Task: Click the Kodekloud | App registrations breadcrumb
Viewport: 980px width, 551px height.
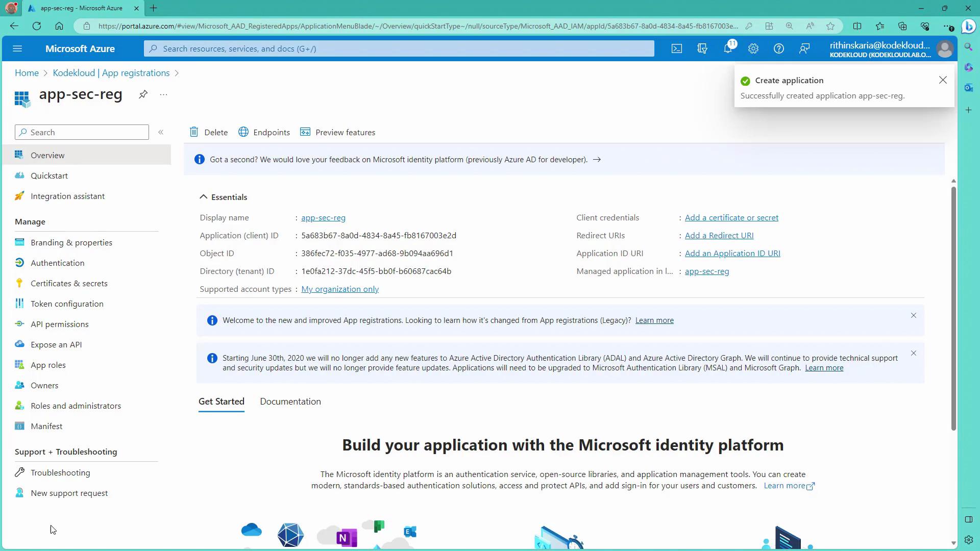Action: point(111,73)
